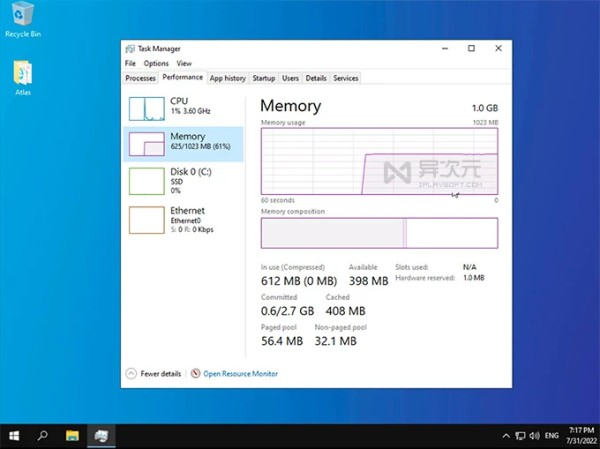Open the View menu
The height and width of the screenshot is (449, 600).
184,63
